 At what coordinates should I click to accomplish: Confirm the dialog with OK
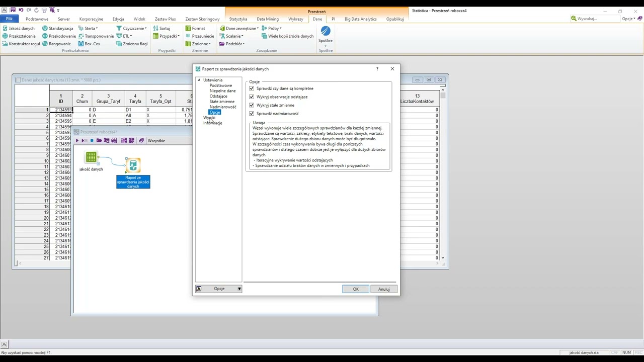click(356, 289)
